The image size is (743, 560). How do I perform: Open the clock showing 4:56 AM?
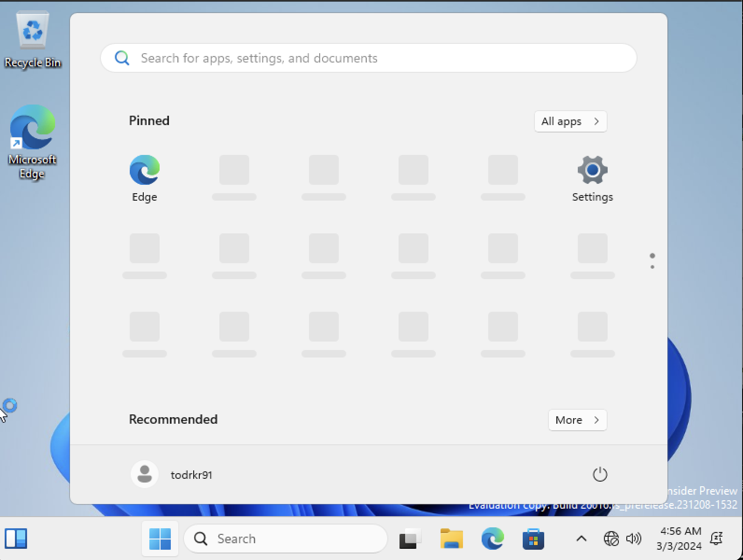pyautogui.click(x=679, y=539)
